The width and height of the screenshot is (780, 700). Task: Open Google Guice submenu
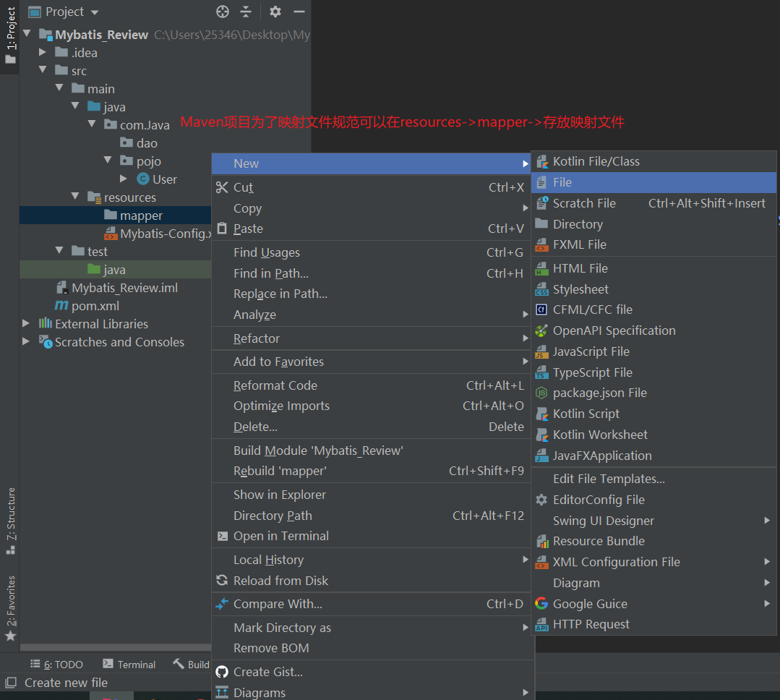pyautogui.click(x=653, y=604)
